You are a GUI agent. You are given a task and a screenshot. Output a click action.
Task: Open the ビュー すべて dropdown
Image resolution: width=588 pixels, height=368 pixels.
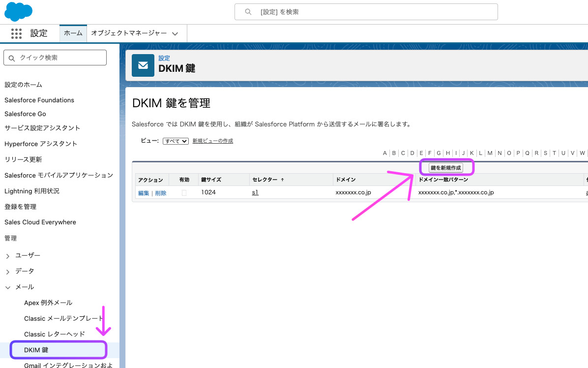click(175, 140)
